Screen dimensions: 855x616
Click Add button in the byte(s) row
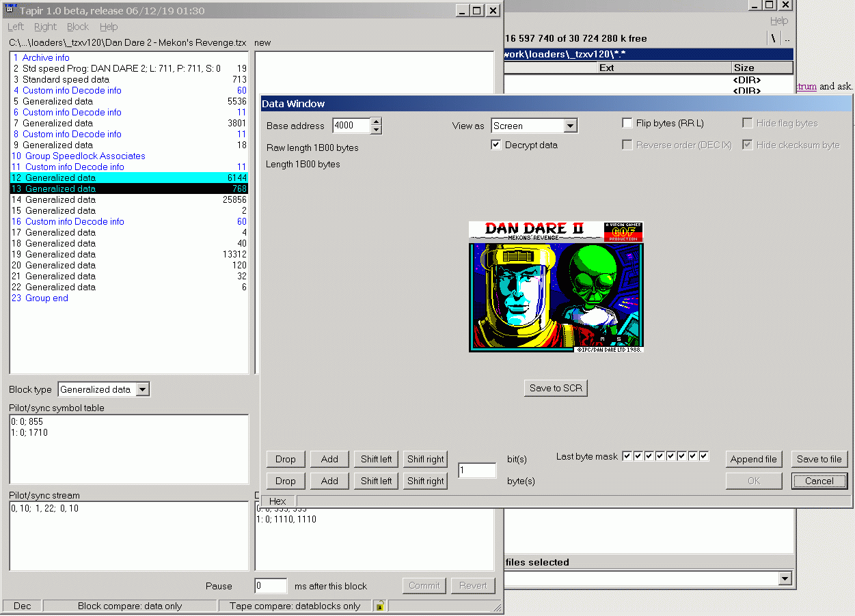click(329, 481)
